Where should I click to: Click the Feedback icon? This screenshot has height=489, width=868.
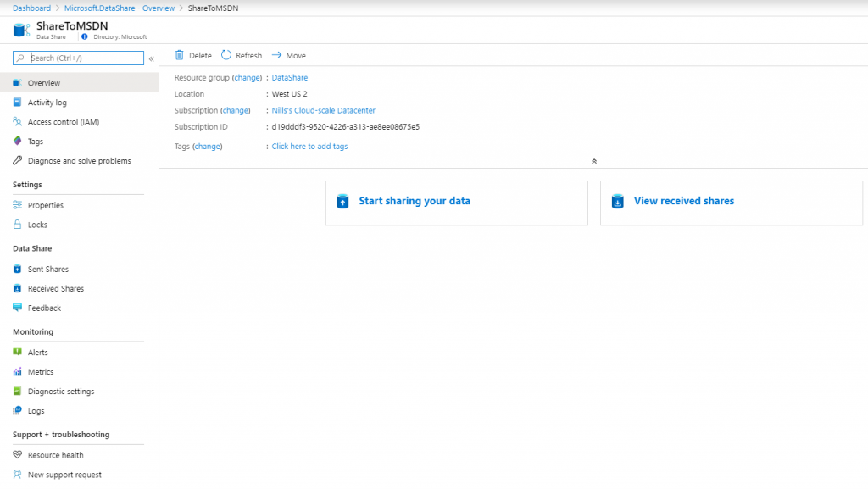[17, 308]
